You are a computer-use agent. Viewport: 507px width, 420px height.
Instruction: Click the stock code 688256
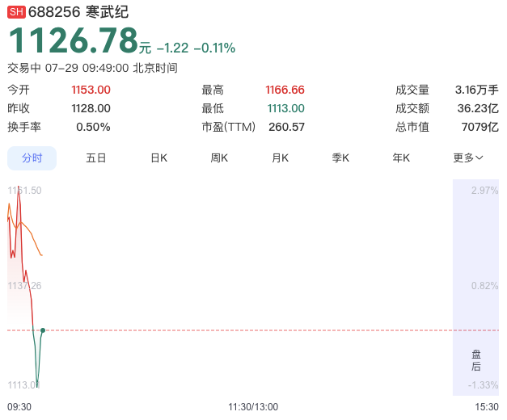tap(54, 12)
